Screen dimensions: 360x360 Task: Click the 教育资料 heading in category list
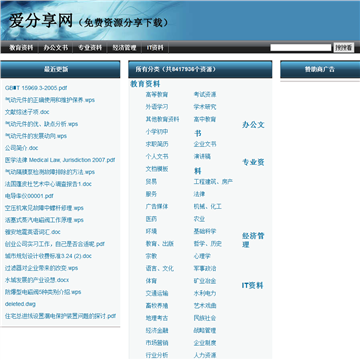[x=145, y=84]
